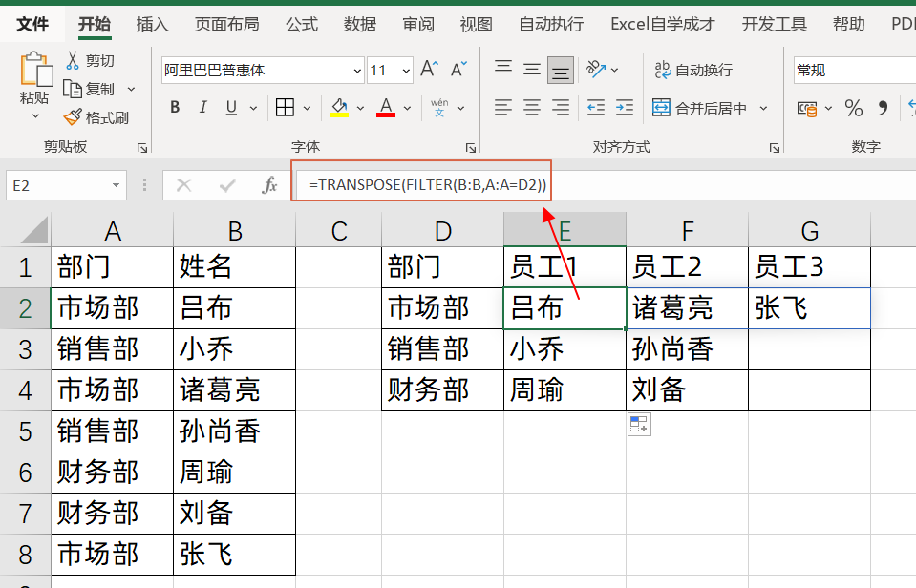Activate the Format Painter (格式刷) brush
This screenshot has height=588, width=916.
[x=73, y=117]
